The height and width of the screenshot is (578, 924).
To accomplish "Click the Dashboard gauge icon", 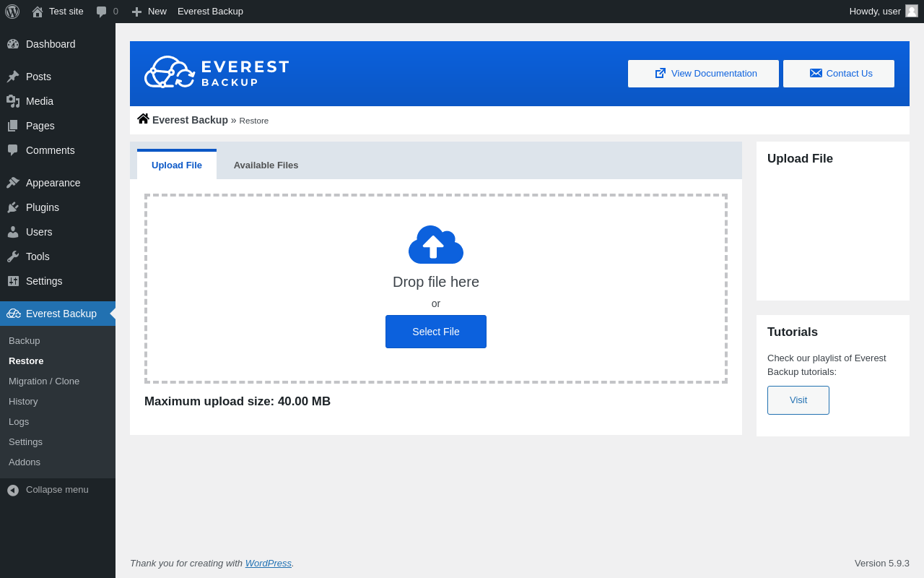I will (x=13, y=44).
